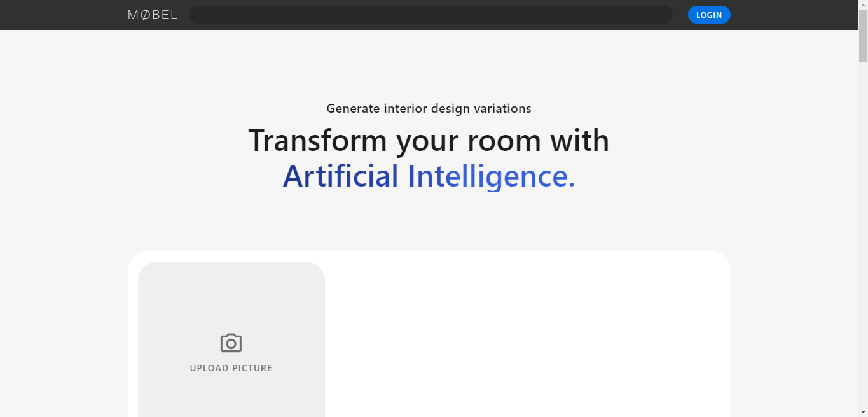Click the blue word "Intelligence."
Screen dimensions: 868x417
pos(491,176)
